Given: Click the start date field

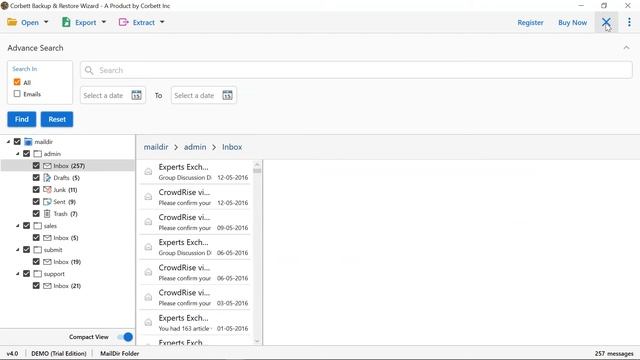Looking at the screenshot, I should click(113, 95).
